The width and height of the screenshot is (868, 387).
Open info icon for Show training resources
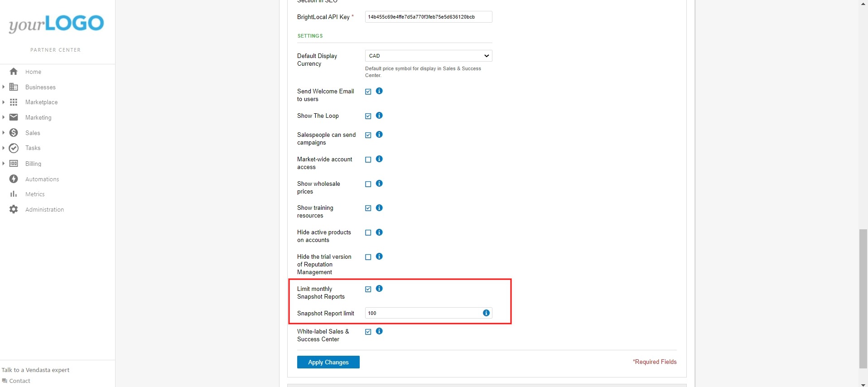point(379,208)
